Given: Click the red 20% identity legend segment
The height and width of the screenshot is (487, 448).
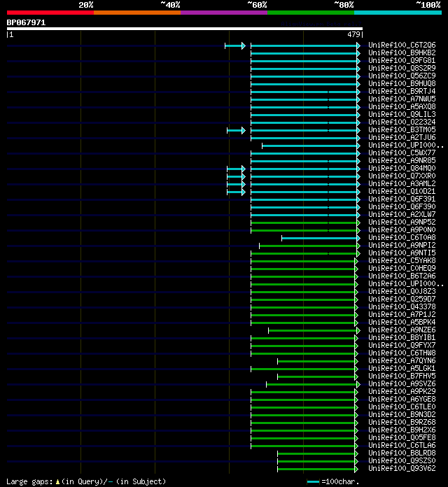Looking at the screenshot, I should pyautogui.click(x=50, y=13).
